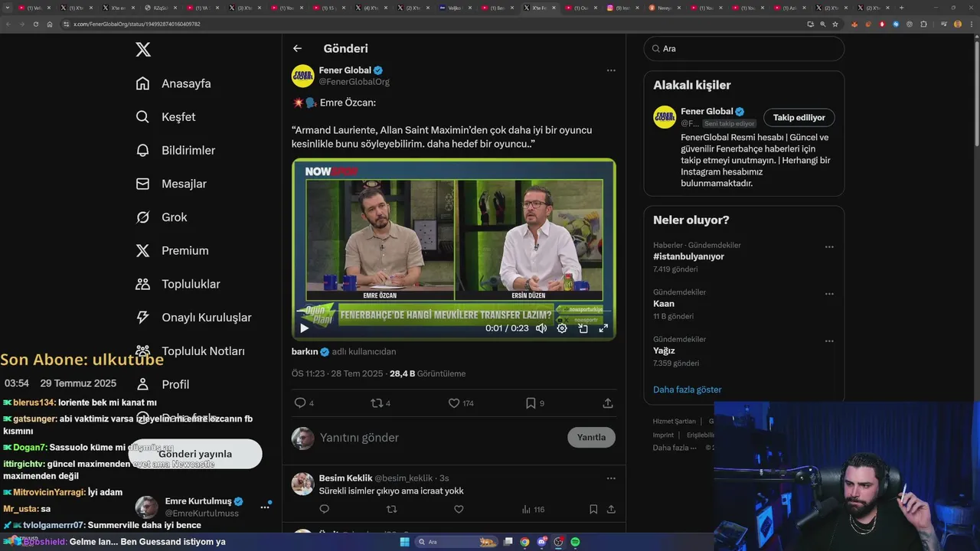Share the Fener Global post
Screen dimensions: 980x551
click(x=608, y=403)
